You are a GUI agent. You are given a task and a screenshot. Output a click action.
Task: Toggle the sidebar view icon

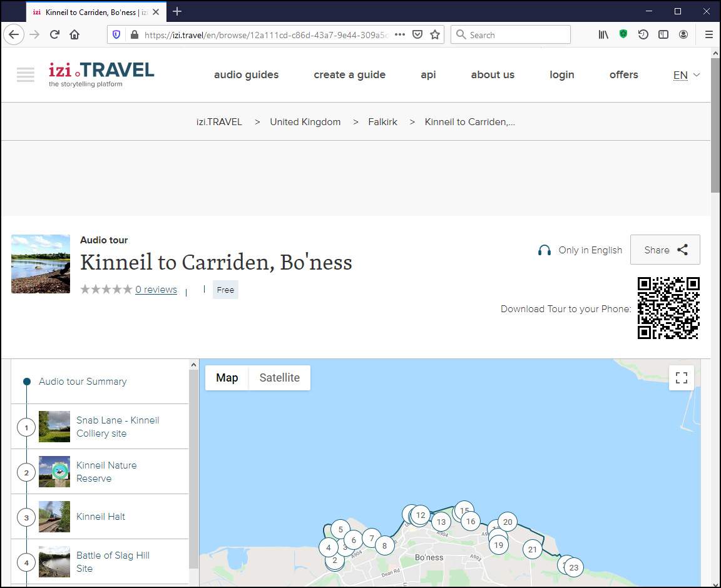coord(663,35)
